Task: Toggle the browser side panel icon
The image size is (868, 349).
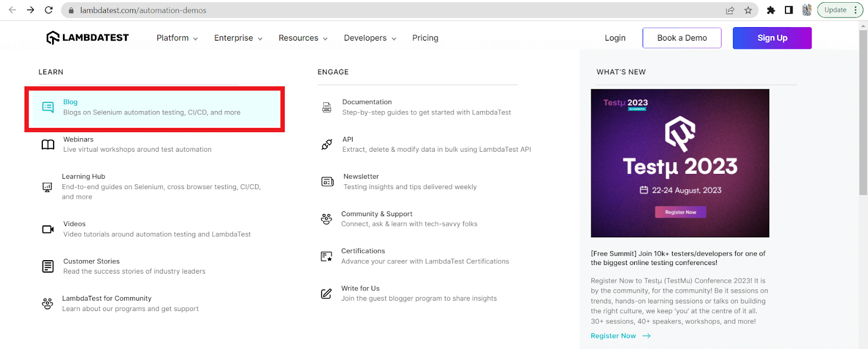Action: coord(789,10)
